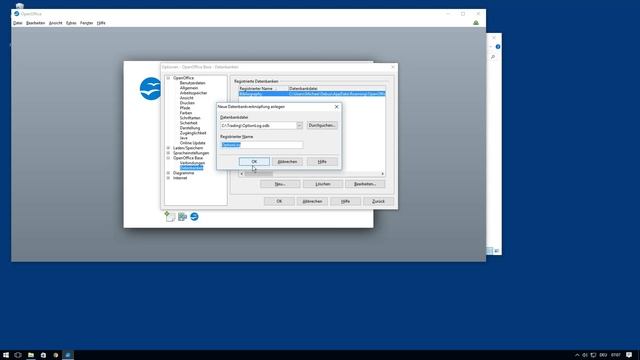The width and height of the screenshot is (640, 360).
Task: Open File Explorer from the taskbar
Action: click(x=31, y=355)
